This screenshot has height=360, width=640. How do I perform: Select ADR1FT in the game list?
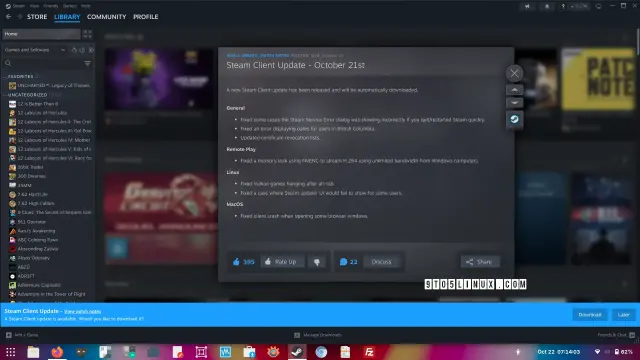[x=22, y=276]
